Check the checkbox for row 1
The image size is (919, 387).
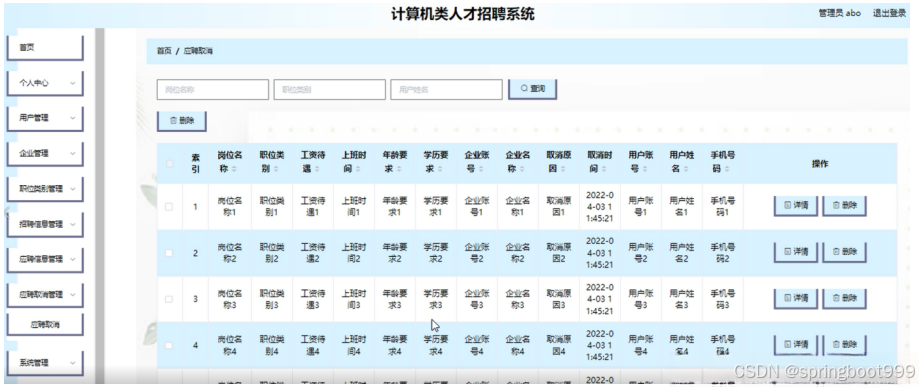[169, 206]
